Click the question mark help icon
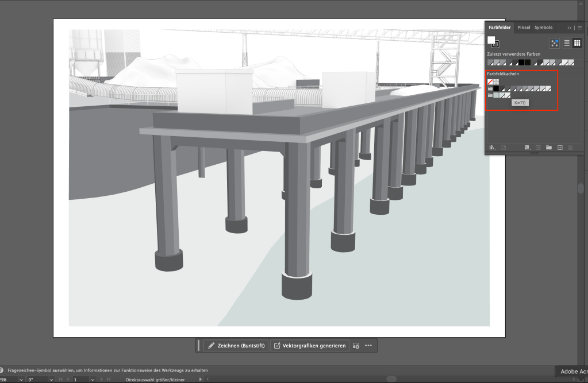 click(2, 370)
